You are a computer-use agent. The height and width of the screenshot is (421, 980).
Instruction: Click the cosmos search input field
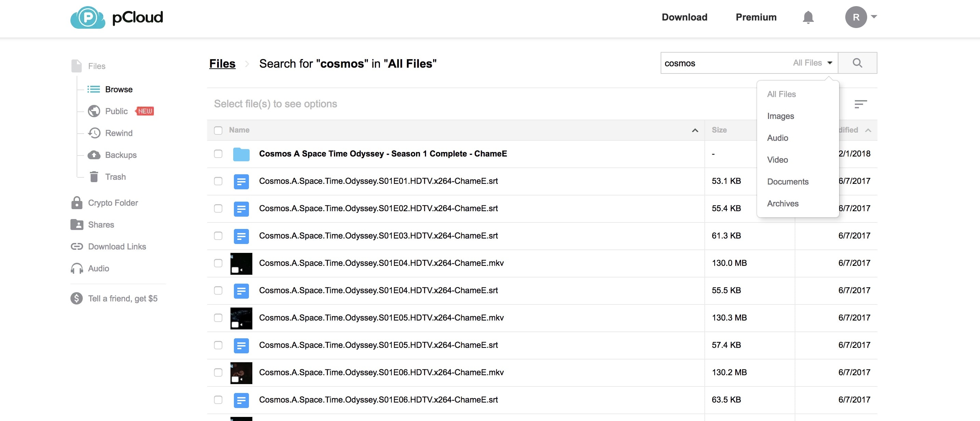tap(723, 63)
